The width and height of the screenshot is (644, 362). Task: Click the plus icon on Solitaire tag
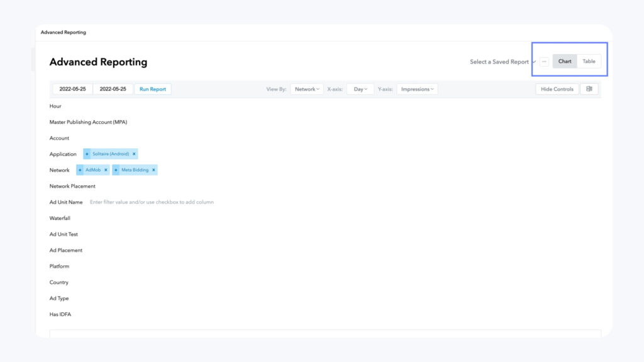pos(87,154)
